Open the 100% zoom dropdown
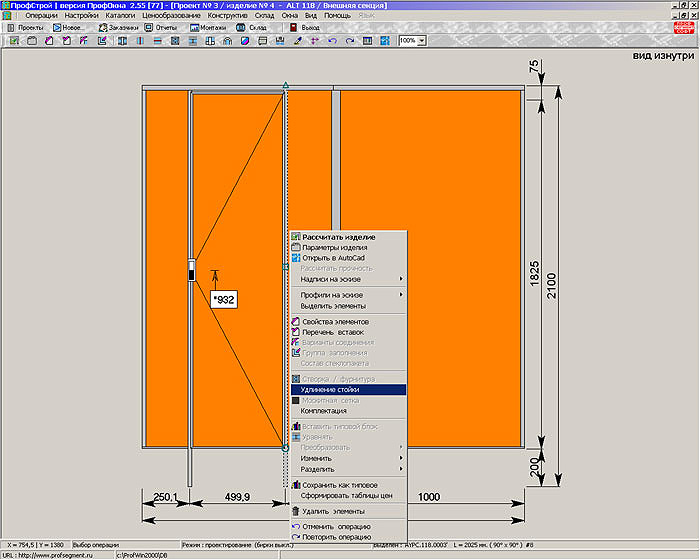Screen dimensions: 700x560 [421, 41]
